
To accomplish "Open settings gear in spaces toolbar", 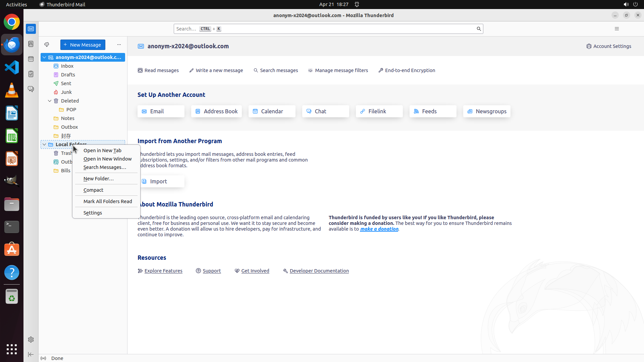I will tap(31, 340).
